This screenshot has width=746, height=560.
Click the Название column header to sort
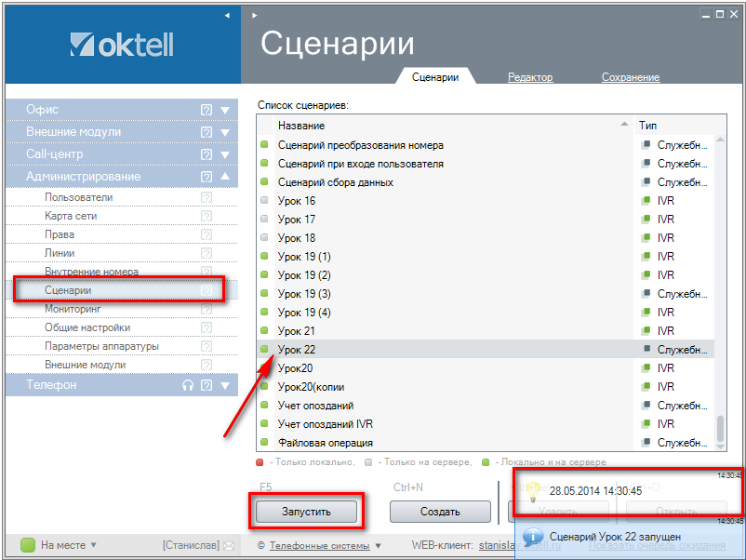[446, 126]
